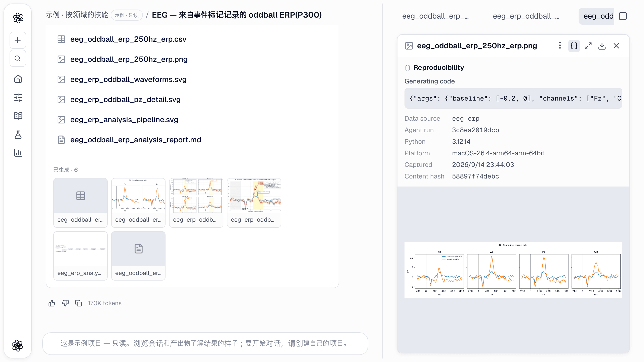Screen dimensions: 644x362
Task: Expand preview to fullscreen
Action: 588,46
